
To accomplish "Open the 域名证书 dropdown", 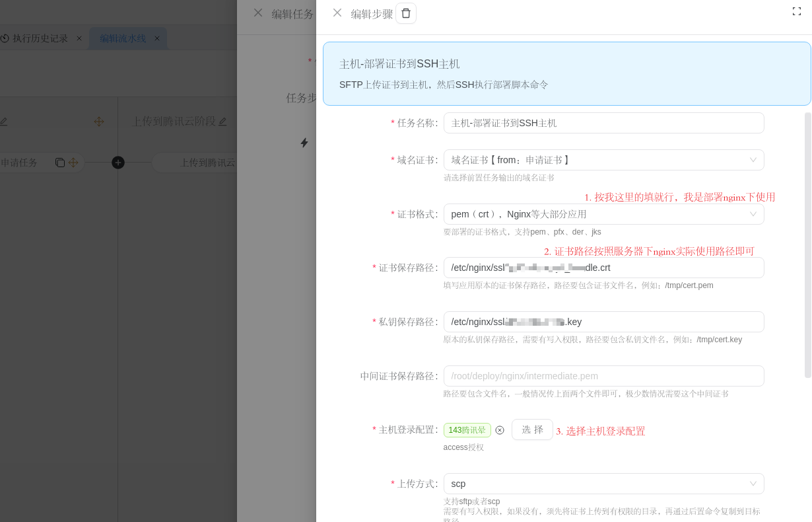I will 603,160.
